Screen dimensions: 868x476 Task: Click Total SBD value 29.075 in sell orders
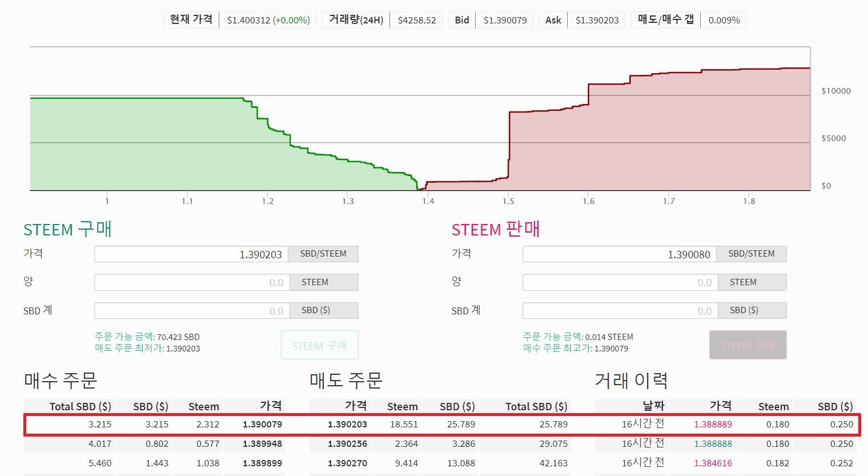click(554, 444)
